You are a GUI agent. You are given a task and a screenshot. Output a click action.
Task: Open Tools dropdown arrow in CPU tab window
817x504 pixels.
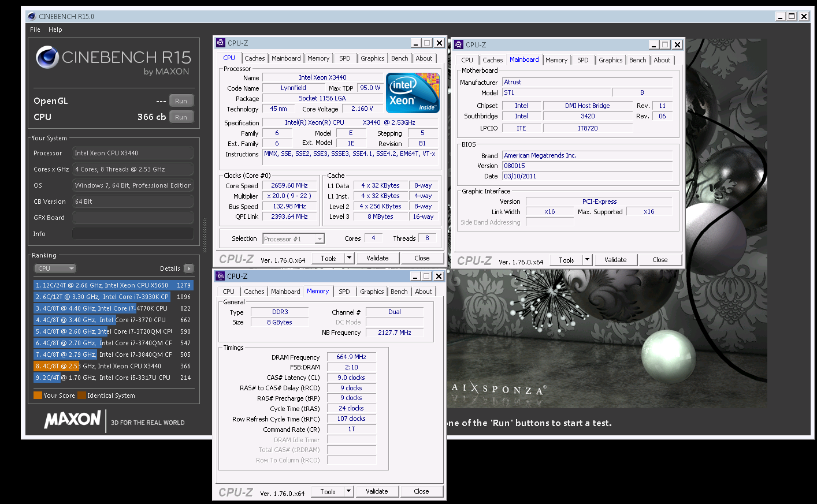tap(349, 258)
